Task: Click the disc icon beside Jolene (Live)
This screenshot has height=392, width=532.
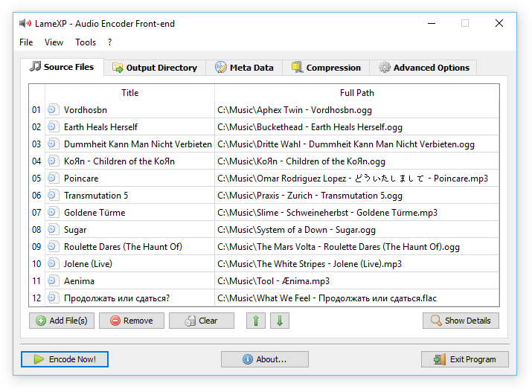Action: point(52,263)
